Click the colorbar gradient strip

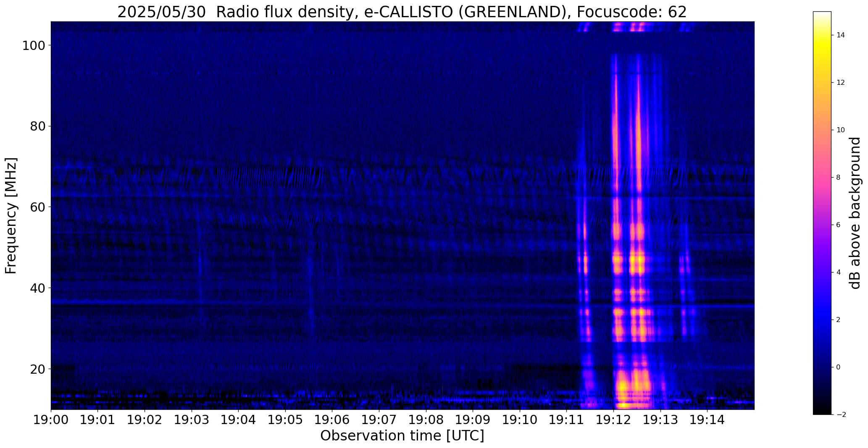pyautogui.click(x=822, y=213)
